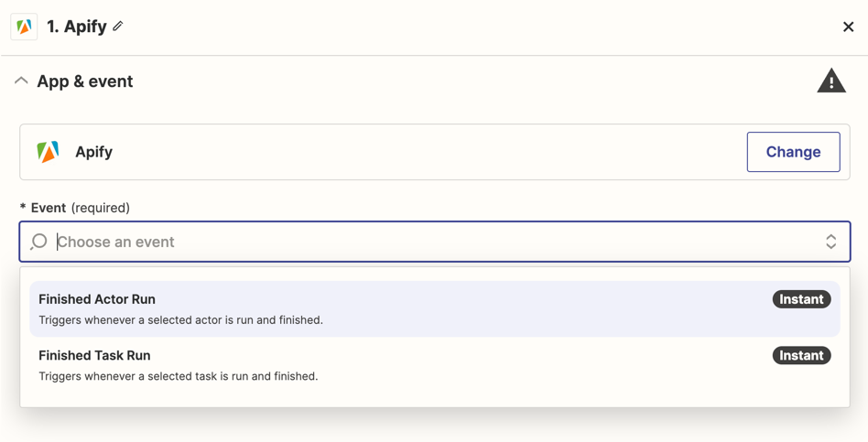Click Instant badge on Finished Task Run
The height and width of the screenshot is (442, 868).
(x=801, y=355)
